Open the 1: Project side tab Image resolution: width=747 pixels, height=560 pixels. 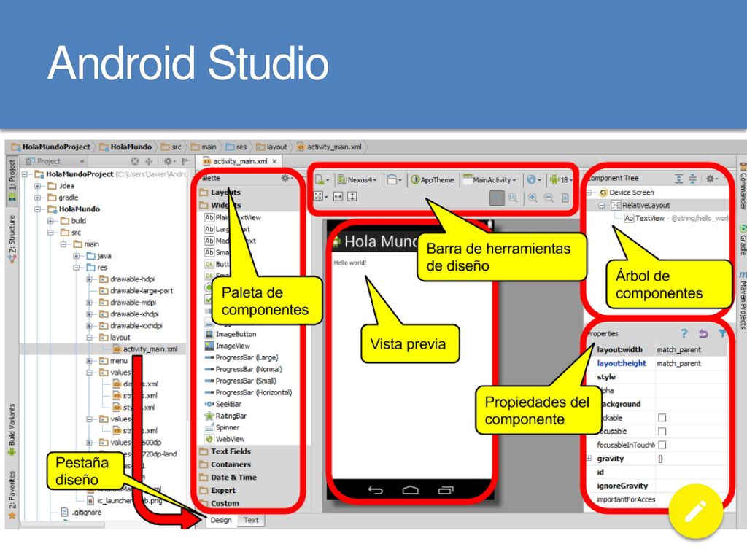point(12,182)
